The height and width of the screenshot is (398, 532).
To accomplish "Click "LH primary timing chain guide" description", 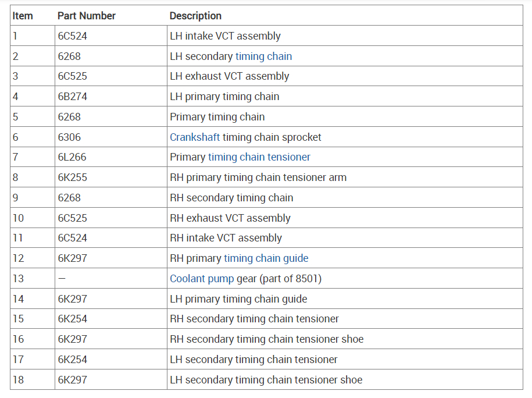I will point(238,299).
